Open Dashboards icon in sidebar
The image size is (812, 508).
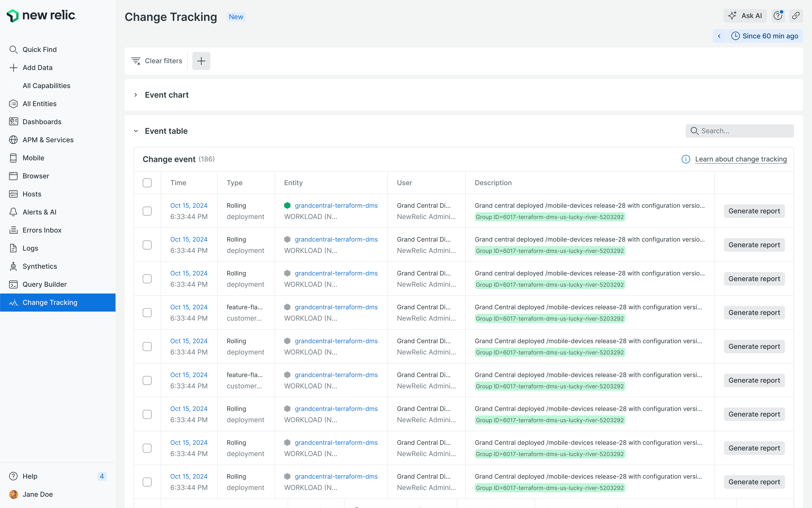tap(14, 122)
